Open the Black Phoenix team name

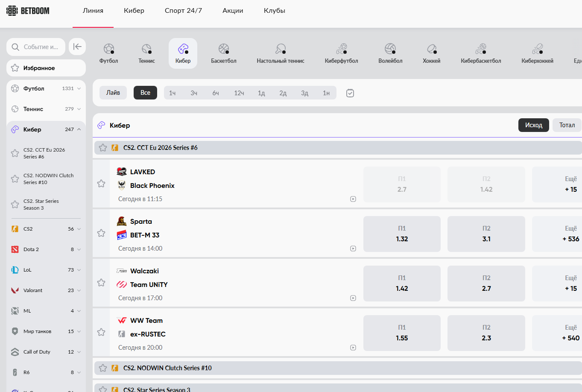tap(152, 186)
